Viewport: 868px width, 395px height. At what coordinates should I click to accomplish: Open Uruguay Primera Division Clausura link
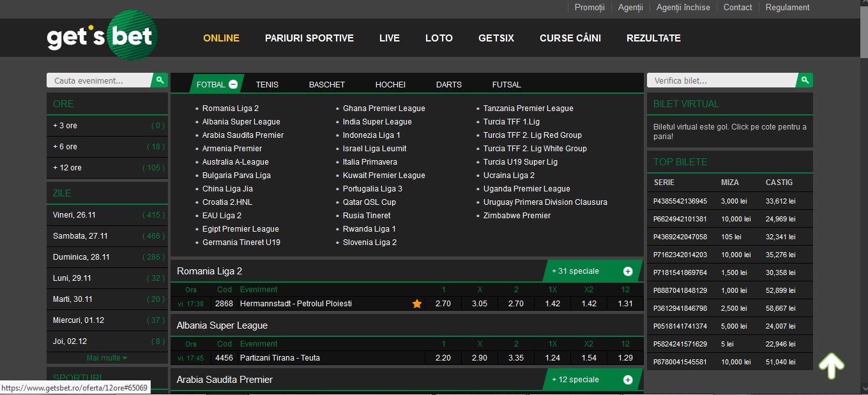545,202
